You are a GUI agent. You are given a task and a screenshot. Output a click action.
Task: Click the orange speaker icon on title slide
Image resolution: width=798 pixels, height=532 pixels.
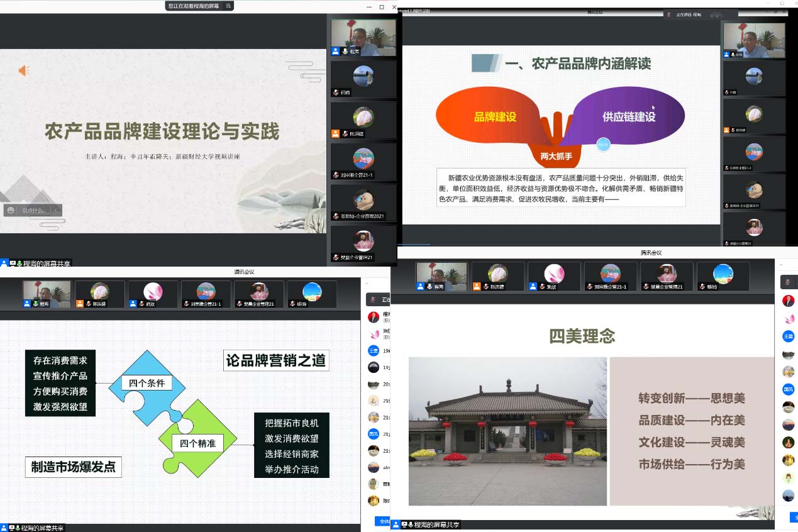[x=24, y=71]
